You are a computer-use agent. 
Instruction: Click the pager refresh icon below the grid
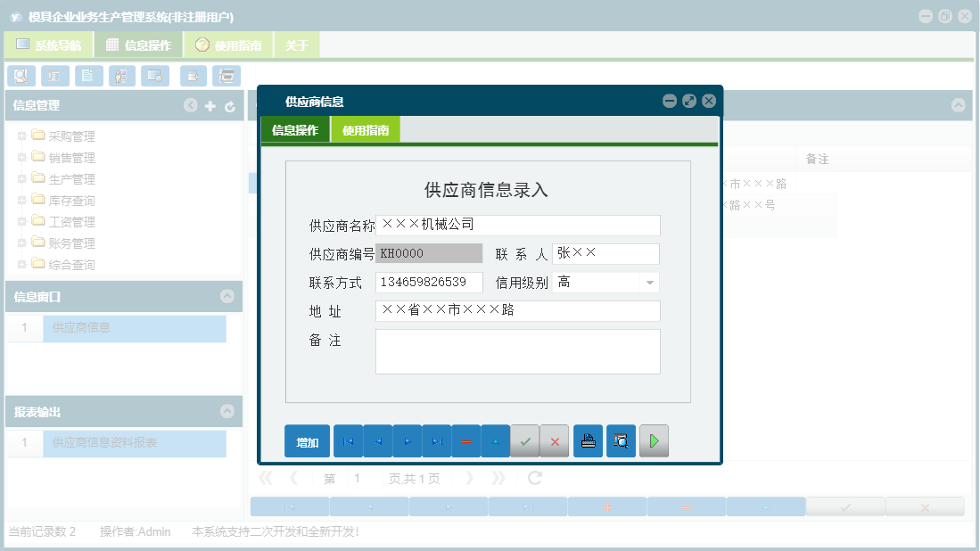coord(535,478)
